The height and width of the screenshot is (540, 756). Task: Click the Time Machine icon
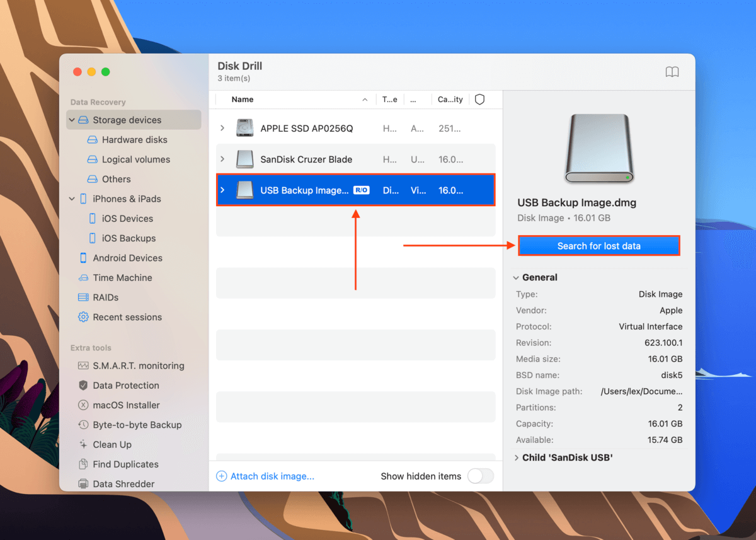point(83,278)
